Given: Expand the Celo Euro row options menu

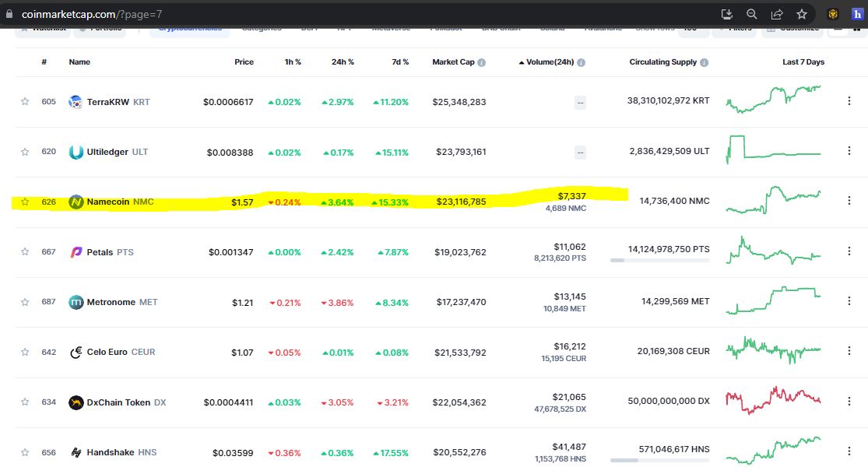Looking at the screenshot, I should (x=849, y=350).
